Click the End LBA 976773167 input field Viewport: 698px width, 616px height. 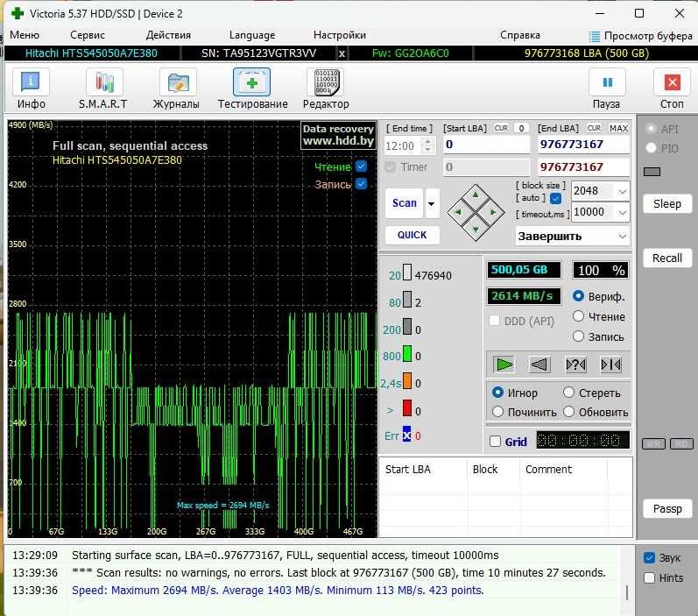coord(583,145)
